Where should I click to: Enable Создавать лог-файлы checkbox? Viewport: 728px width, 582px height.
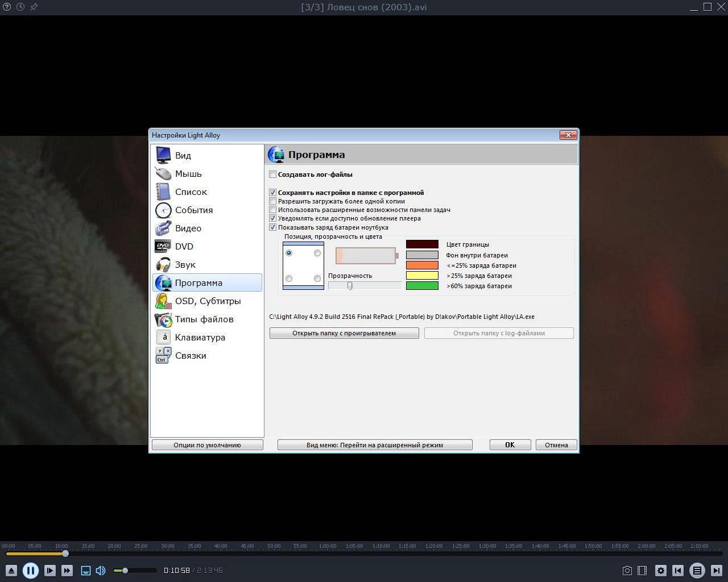273,174
